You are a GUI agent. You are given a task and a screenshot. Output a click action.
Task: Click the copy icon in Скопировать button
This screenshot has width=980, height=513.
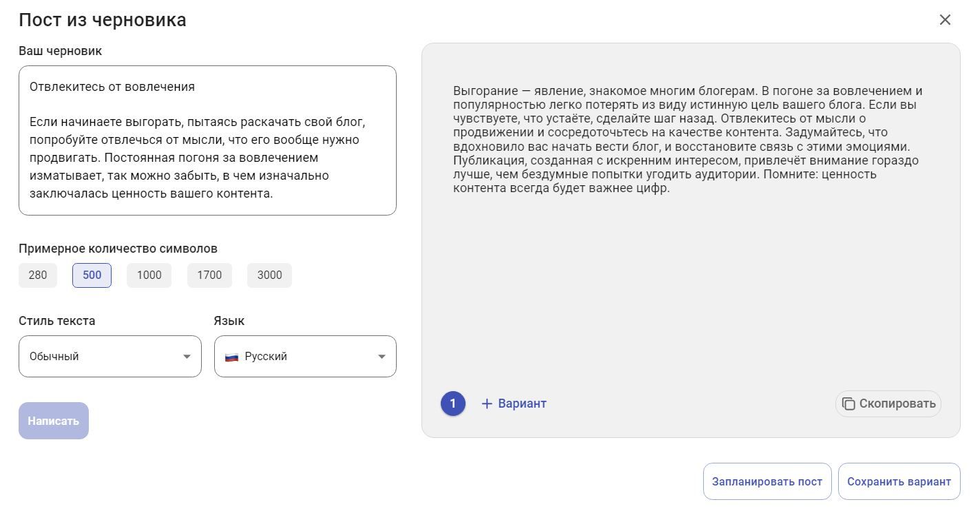[848, 404]
